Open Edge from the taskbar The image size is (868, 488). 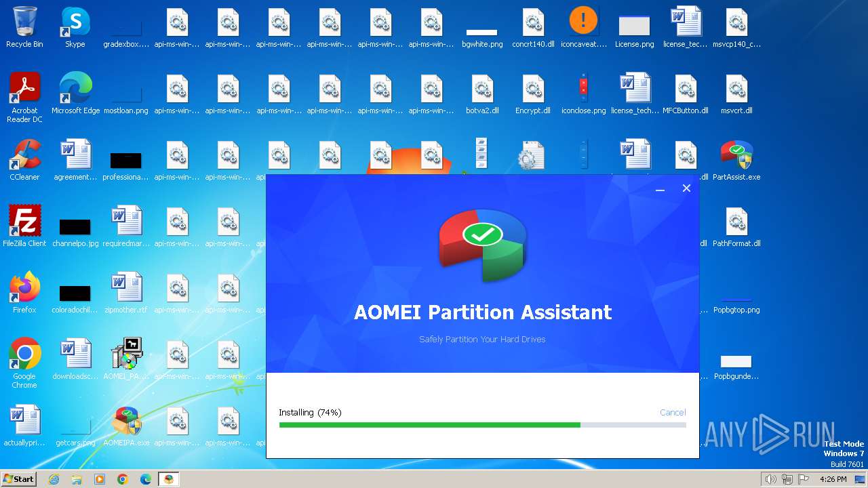click(x=146, y=479)
